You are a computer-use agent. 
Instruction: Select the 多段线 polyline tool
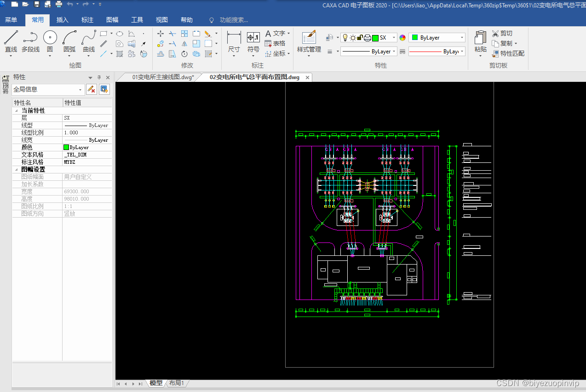coord(30,41)
